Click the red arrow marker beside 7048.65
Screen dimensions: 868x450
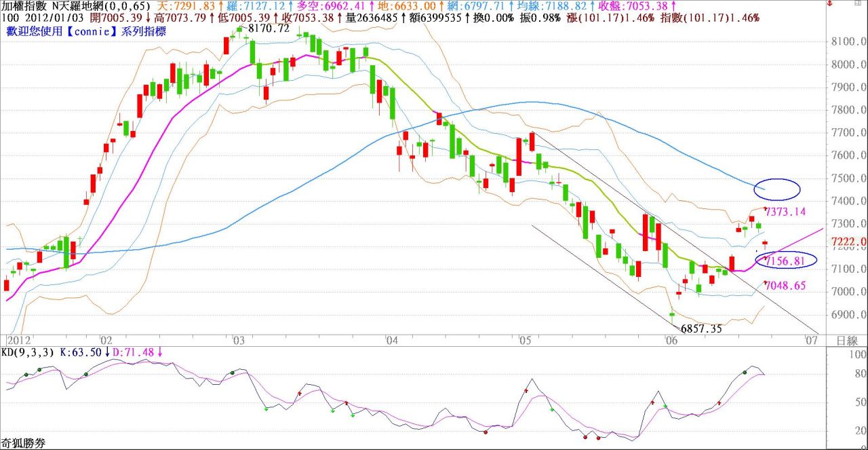pos(766,283)
